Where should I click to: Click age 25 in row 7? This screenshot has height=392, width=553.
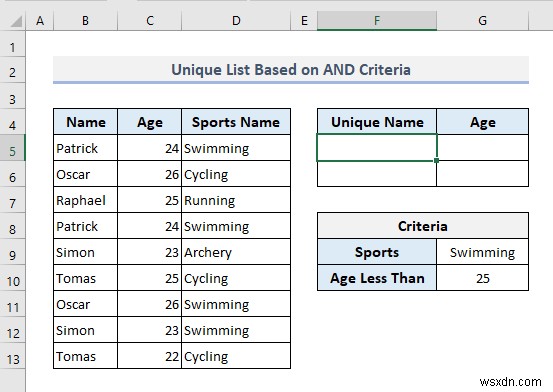pyautogui.click(x=150, y=200)
